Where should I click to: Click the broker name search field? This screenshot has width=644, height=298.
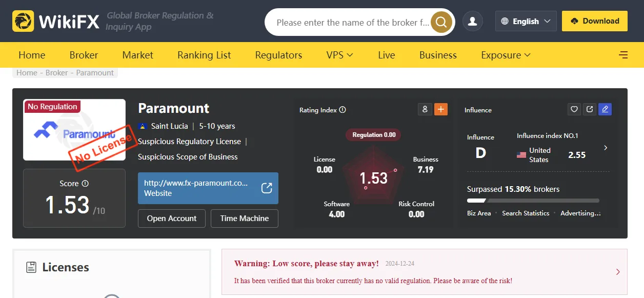click(x=352, y=23)
